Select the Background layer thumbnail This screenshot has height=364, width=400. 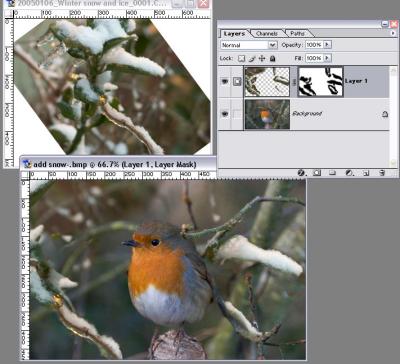click(x=267, y=114)
